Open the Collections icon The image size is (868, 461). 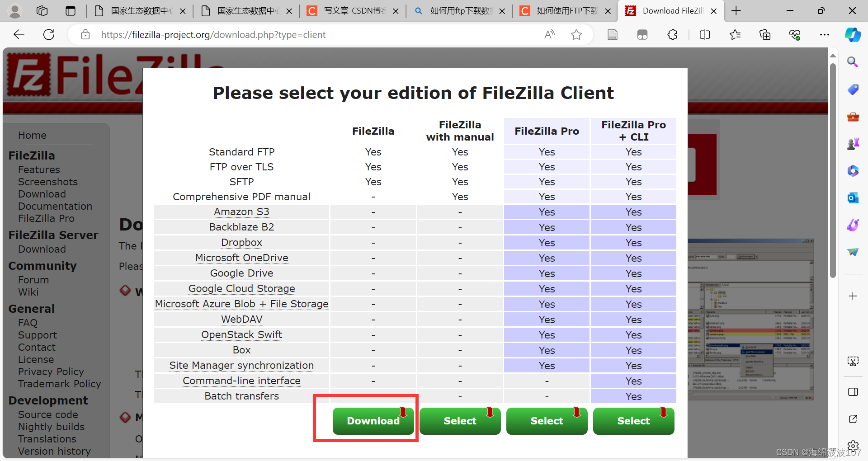[x=765, y=35]
